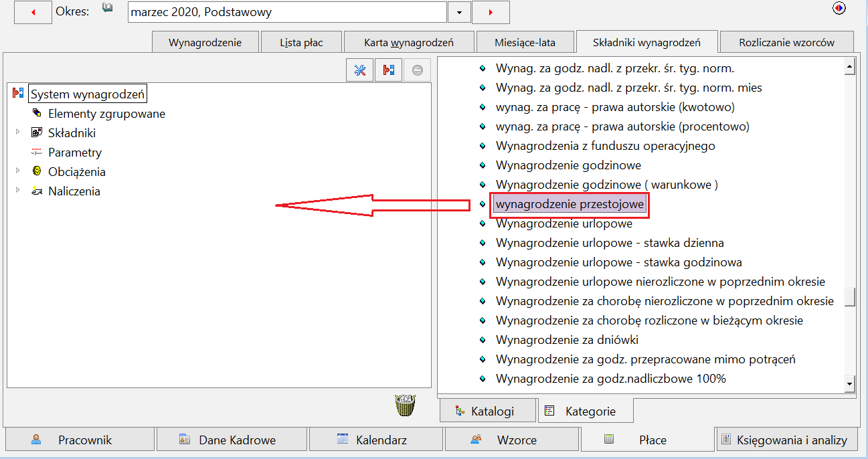Expand the Naliczenia tree node
Image resolution: width=868 pixels, height=459 pixels.
18,191
